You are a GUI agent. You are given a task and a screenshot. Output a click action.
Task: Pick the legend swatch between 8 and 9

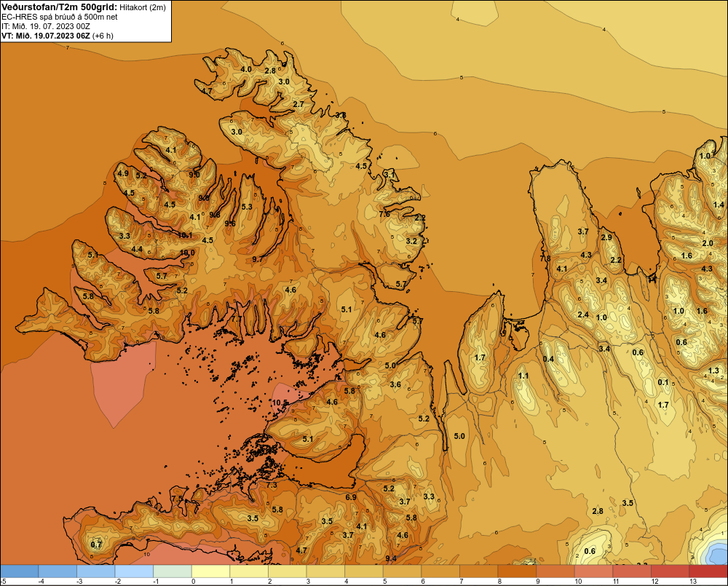(x=517, y=571)
